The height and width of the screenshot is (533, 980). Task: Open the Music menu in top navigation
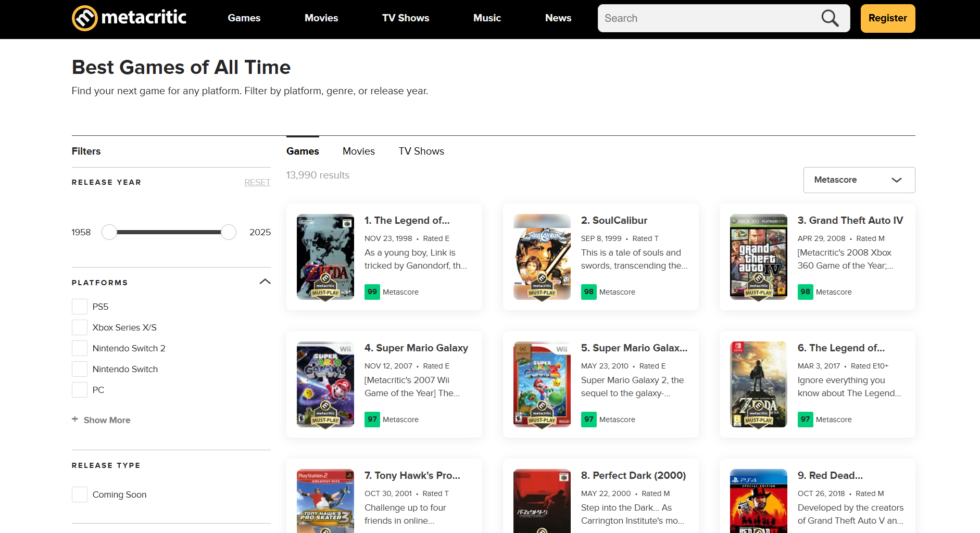point(487,18)
